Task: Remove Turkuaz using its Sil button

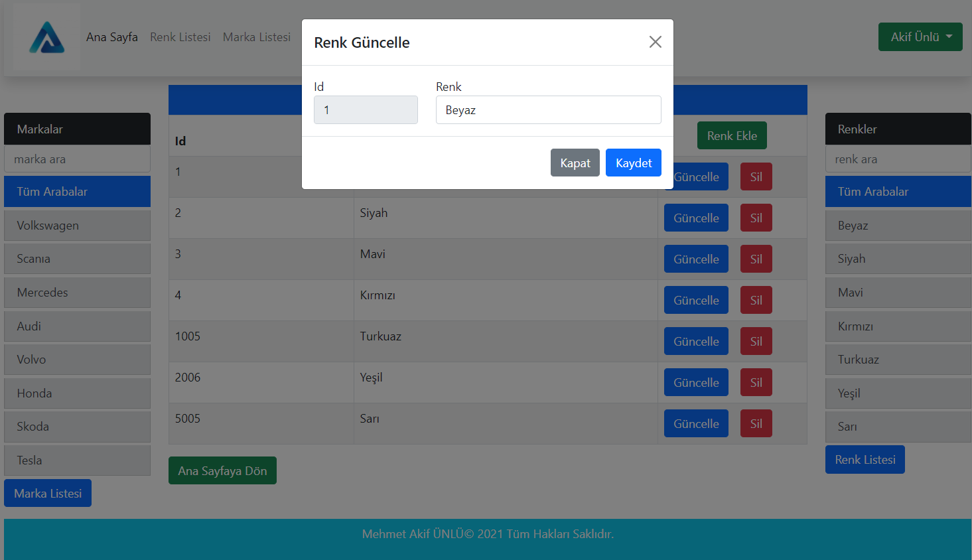Action: tap(756, 341)
